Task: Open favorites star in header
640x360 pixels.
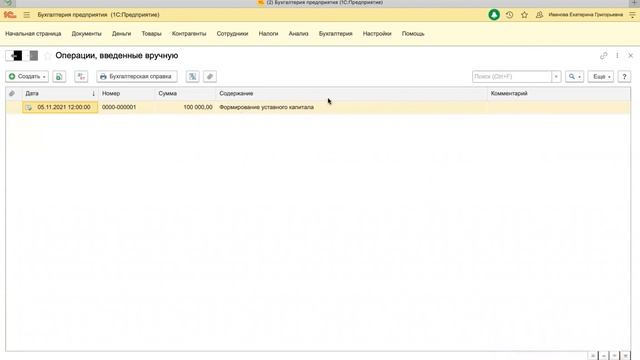Action: (524, 15)
